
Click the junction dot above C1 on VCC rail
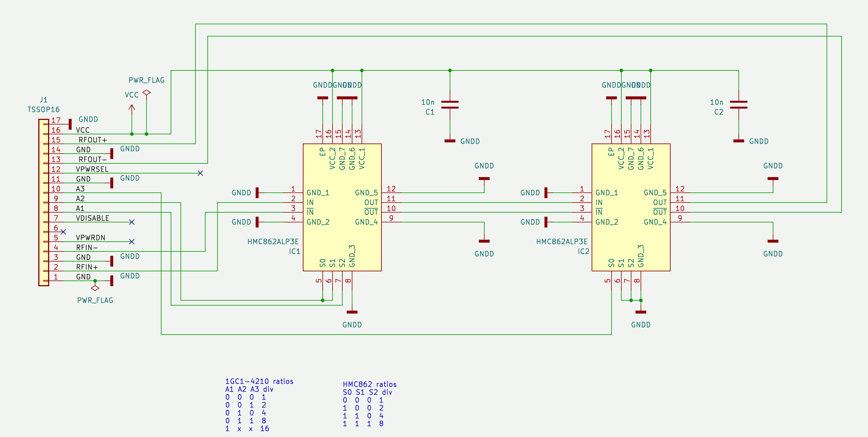point(450,70)
